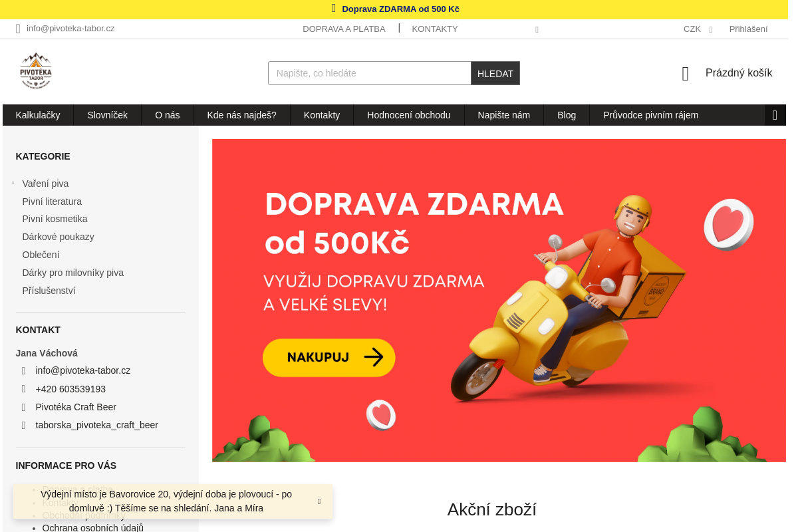Click the Instagram icon by taborska_pivoteka_craft_beer
This screenshot has height=532, width=798.
click(x=23, y=425)
